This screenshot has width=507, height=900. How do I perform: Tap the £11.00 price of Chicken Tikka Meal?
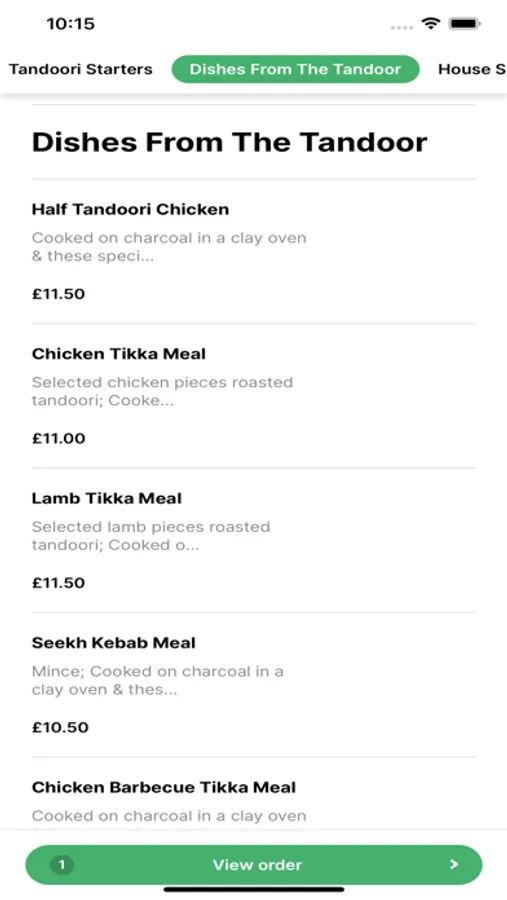pyautogui.click(x=59, y=439)
